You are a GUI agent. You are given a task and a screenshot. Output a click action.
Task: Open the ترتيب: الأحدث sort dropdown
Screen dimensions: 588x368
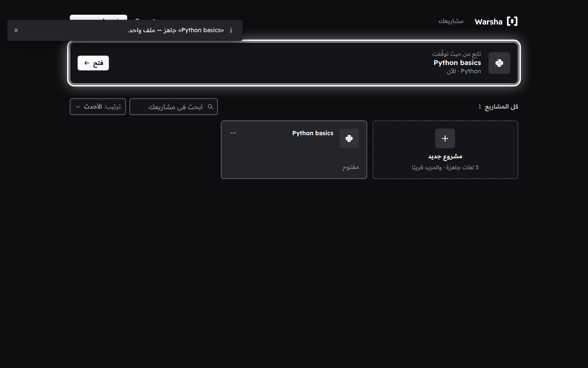(98, 107)
